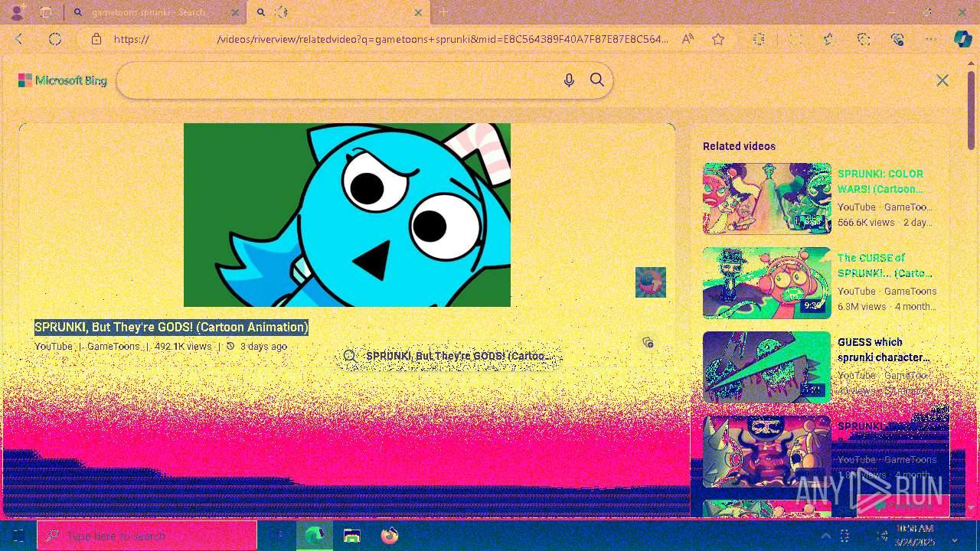Viewport: 980px width, 551px height.
Task: Open the tab actions menu icon
Action: tap(46, 12)
